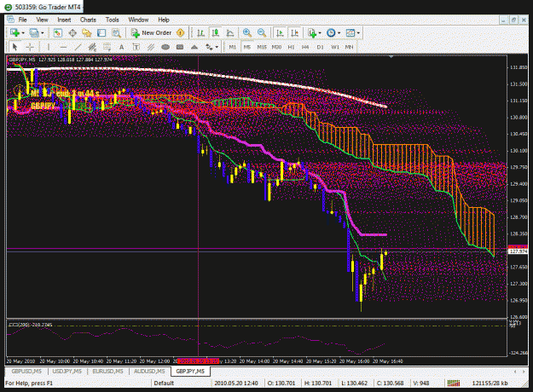Select the M30 timeframe button
Image resolution: width=533 pixels, height=392 pixels.
(x=276, y=47)
